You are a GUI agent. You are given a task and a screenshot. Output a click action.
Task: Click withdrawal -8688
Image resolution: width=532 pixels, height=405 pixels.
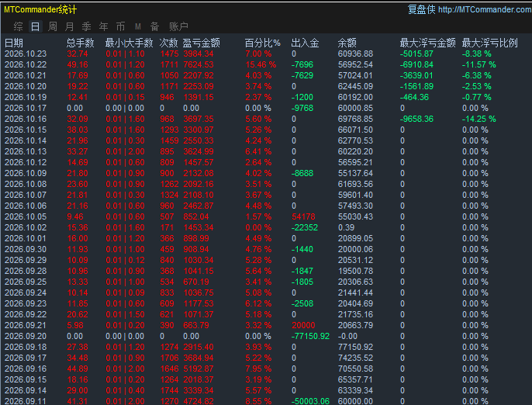tap(302, 173)
